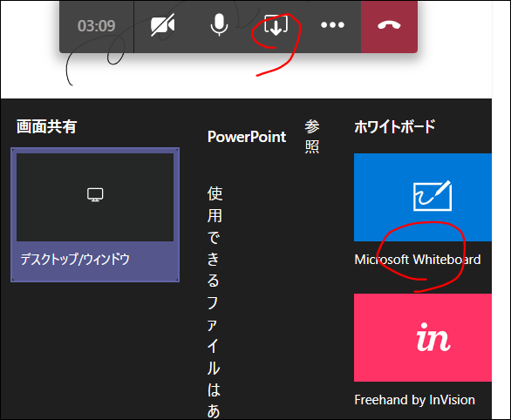Open more actions ellipsis menu
Viewport: 511px width, 420px height.
point(332,25)
